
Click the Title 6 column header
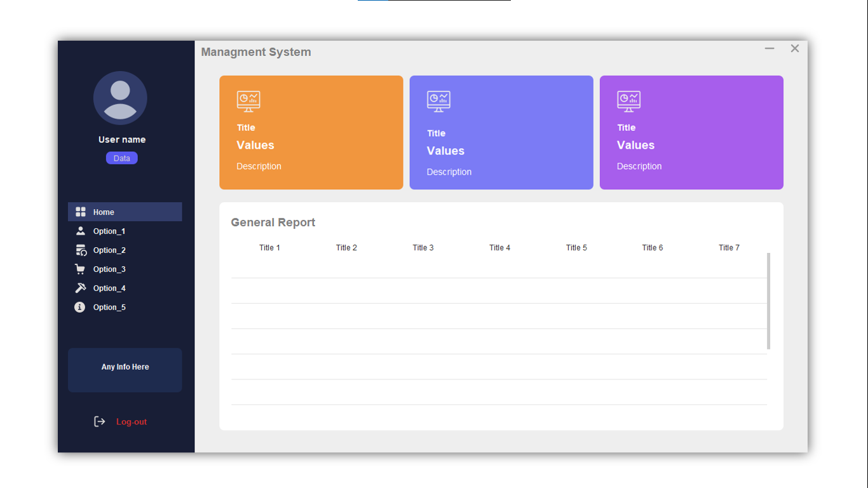point(653,248)
